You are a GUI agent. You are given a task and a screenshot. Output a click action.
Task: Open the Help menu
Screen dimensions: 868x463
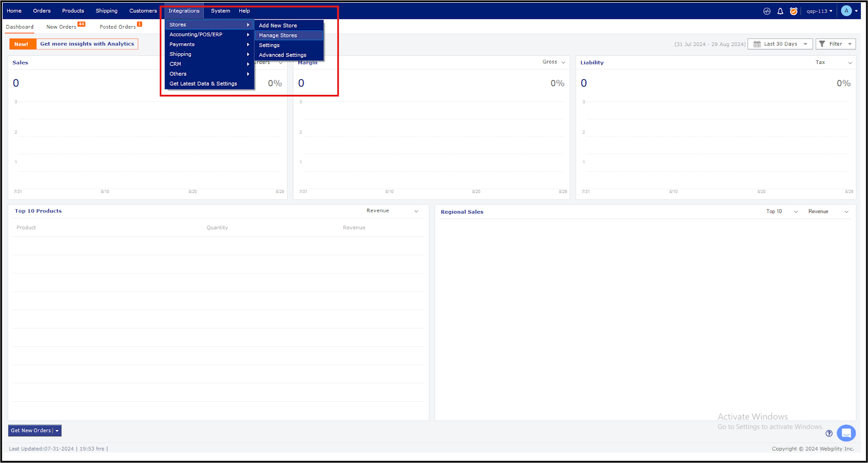point(245,11)
